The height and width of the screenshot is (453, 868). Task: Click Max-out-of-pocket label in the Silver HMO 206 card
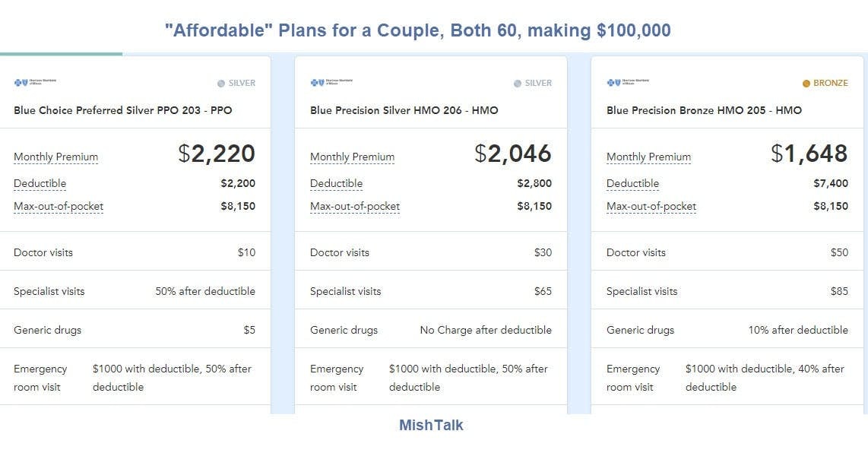[x=355, y=207]
